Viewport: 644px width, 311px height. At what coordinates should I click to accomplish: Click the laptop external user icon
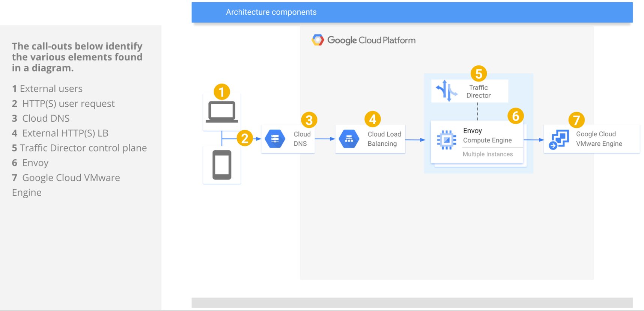point(222,112)
